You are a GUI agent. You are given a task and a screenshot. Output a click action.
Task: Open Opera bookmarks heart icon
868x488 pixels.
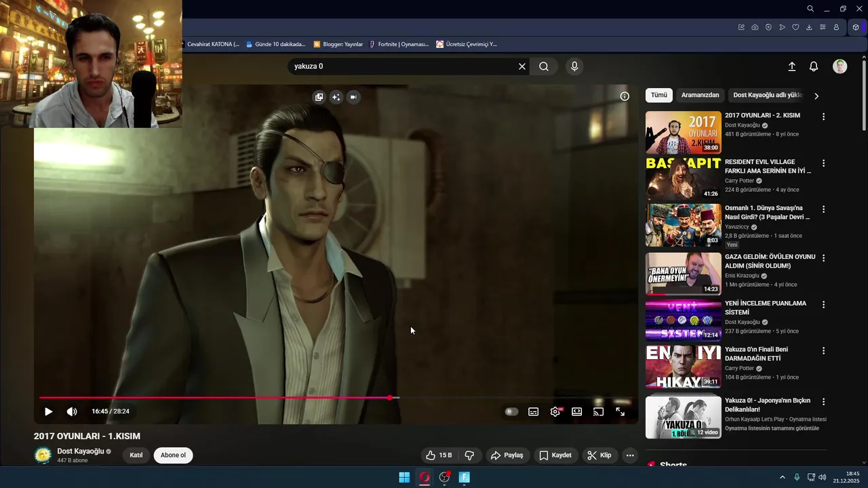(x=795, y=27)
